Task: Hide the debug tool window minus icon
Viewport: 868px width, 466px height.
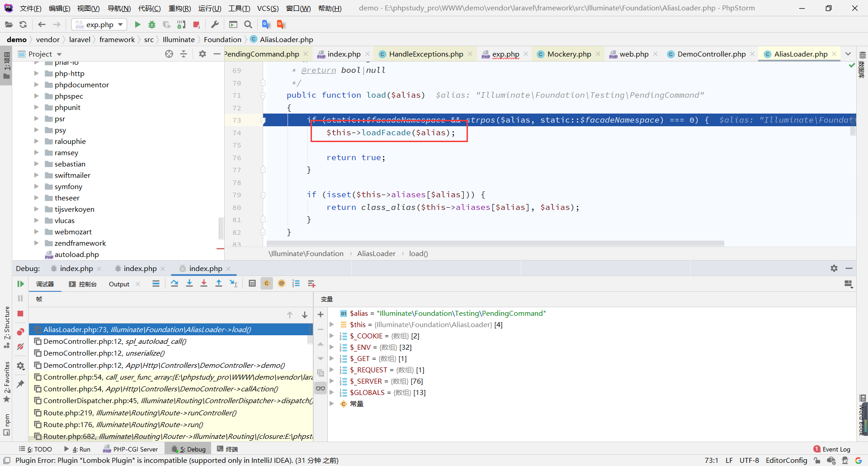Action: 849,268
